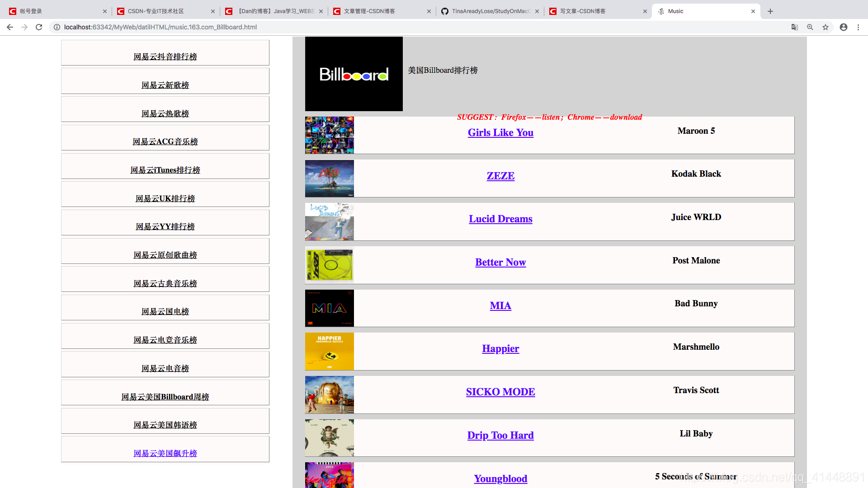Play the Happier song link
868x488 pixels.
[500, 348]
